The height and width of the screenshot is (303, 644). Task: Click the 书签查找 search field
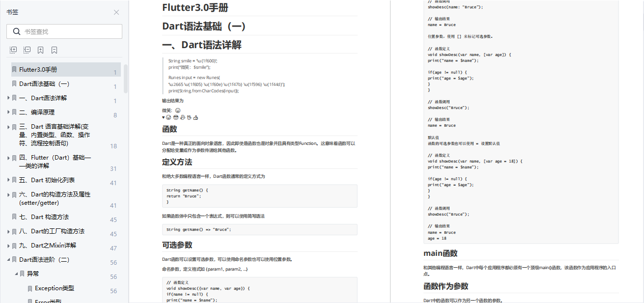[x=64, y=31]
